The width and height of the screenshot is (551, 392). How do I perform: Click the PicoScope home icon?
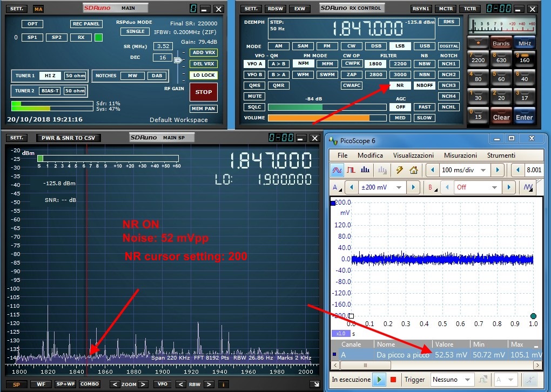(414, 171)
